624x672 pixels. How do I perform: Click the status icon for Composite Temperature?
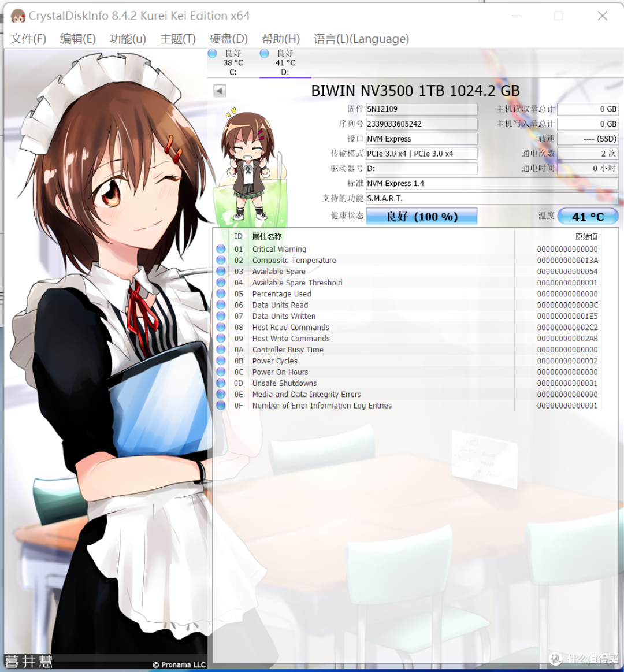pos(221,260)
